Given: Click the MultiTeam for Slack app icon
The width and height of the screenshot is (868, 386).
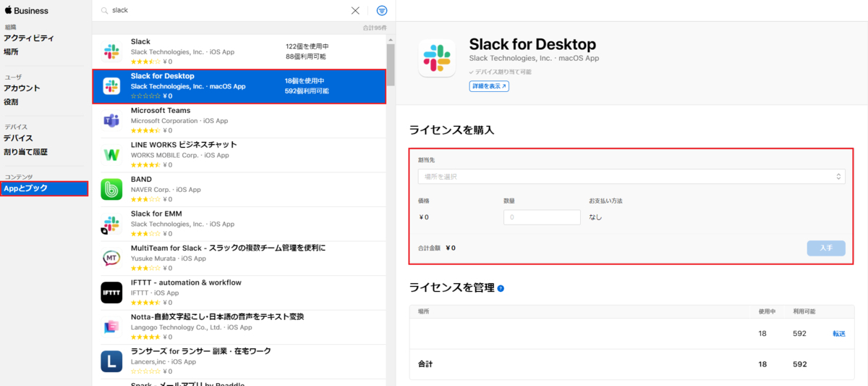Looking at the screenshot, I should tap(111, 258).
